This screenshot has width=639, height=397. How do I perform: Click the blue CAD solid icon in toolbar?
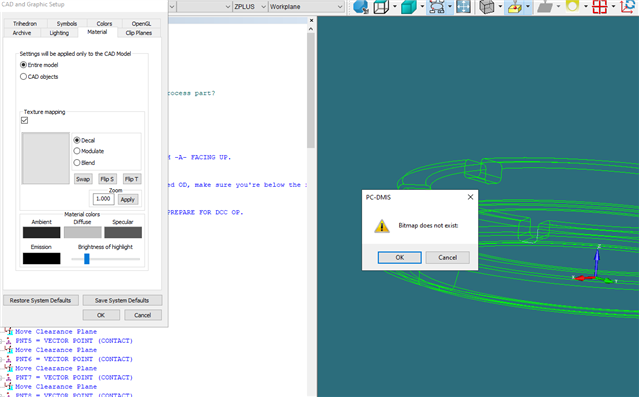pyautogui.click(x=361, y=7)
